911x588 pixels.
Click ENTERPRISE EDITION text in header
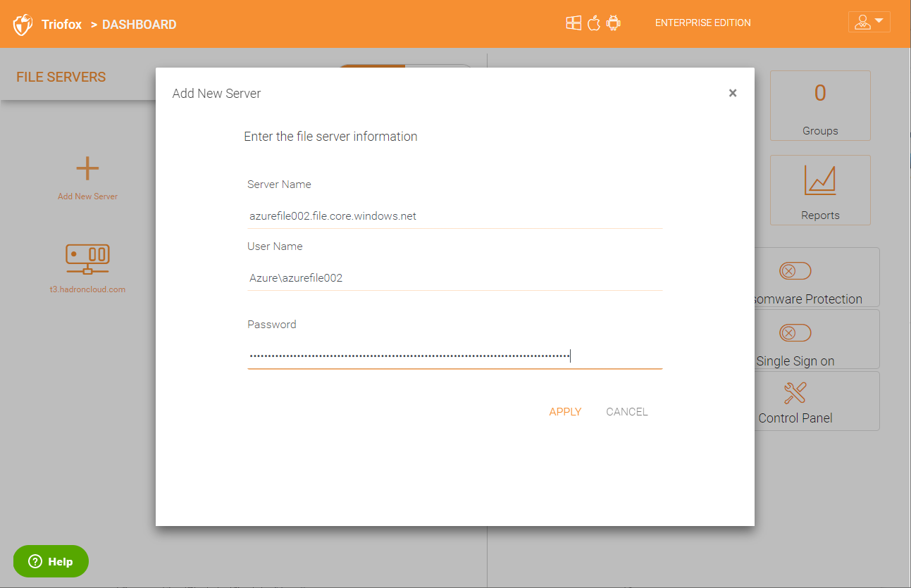pyautogui.click(x=703, y=23)
